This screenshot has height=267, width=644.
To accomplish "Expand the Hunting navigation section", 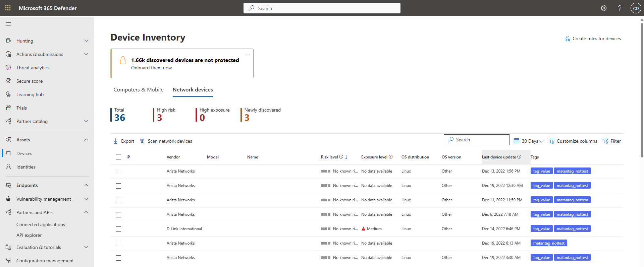I will tap(86, 41).
